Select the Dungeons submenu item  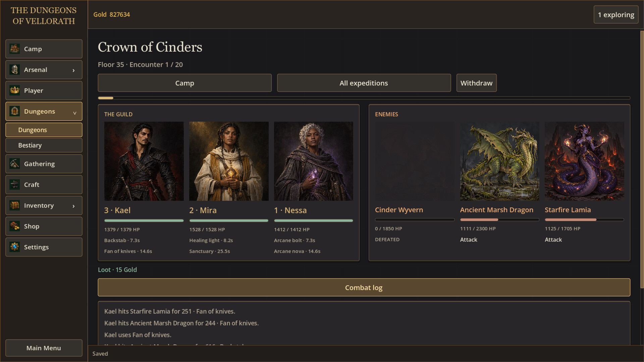[x=44, y=130]
